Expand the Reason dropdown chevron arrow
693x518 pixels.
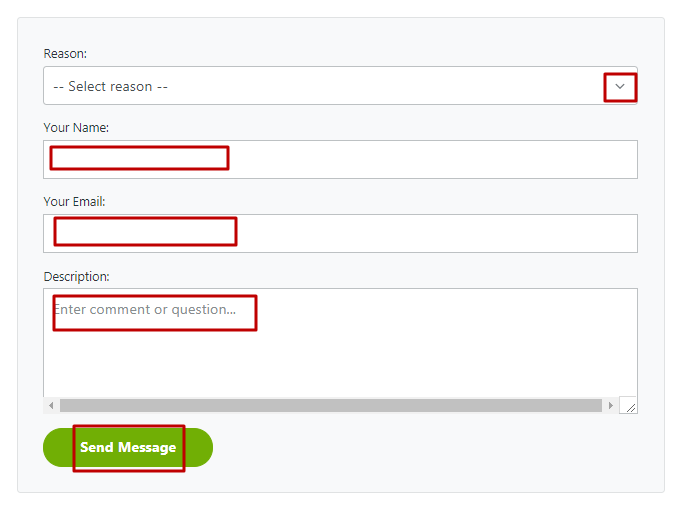620,87
